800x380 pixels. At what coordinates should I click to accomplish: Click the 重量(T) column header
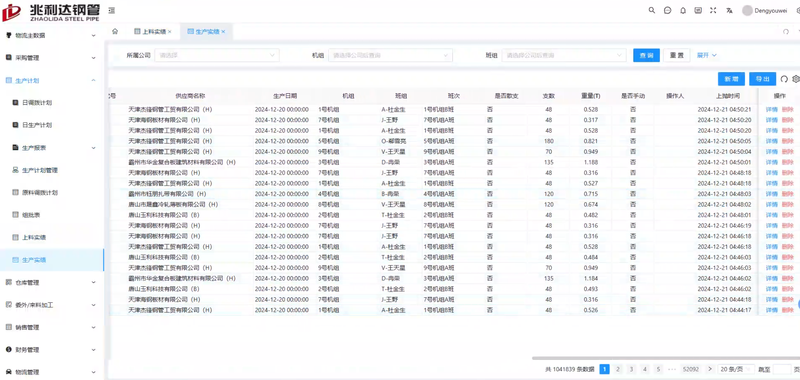click(x=591, y=96)
